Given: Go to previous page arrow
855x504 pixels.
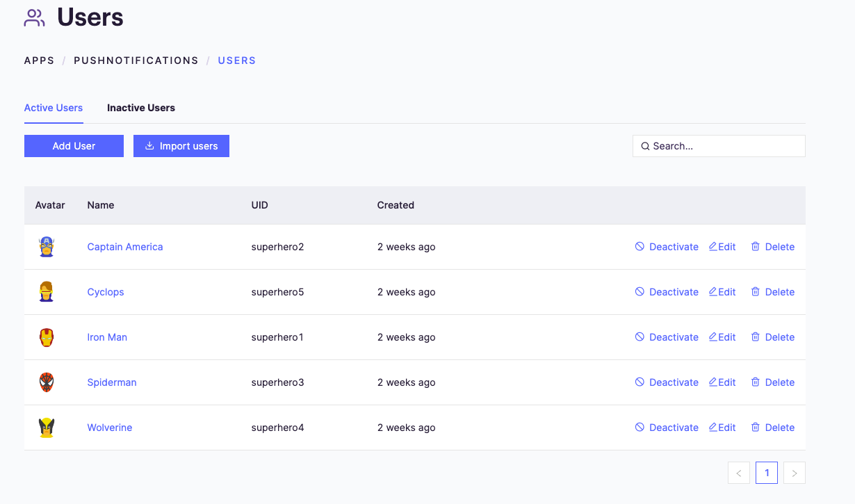Looking at the screenshot, I should pos(739,473).
